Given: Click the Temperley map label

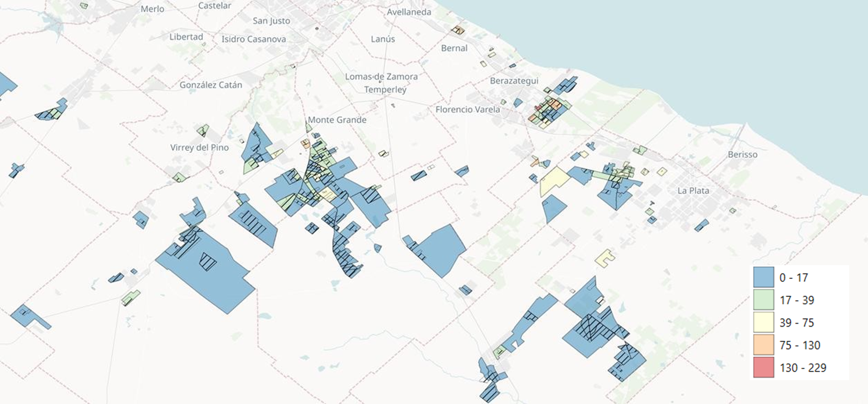Looking at the screenshot, I should (385, 90).
